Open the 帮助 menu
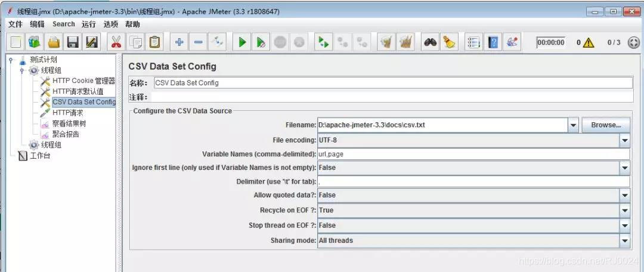 (x=132, y=24)
